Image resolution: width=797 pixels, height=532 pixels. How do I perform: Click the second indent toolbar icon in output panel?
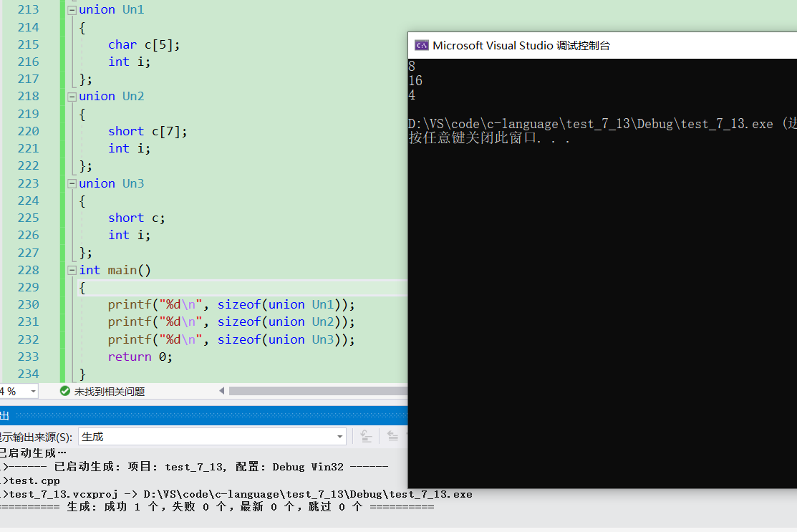392,436
